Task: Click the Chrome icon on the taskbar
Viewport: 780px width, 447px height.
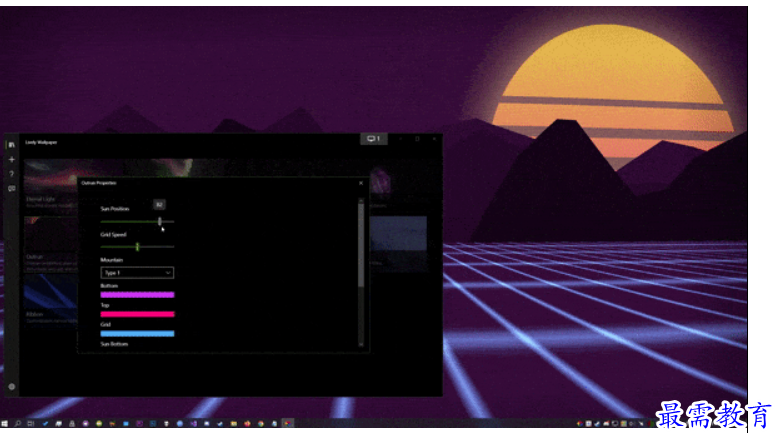Action: [260, 424]
